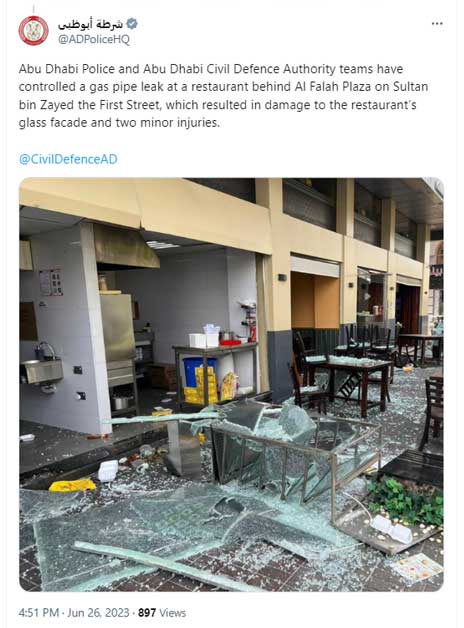Open the attached restaurant damage photo
Viewport: 464px width, 628px height.
coord(231,384)
